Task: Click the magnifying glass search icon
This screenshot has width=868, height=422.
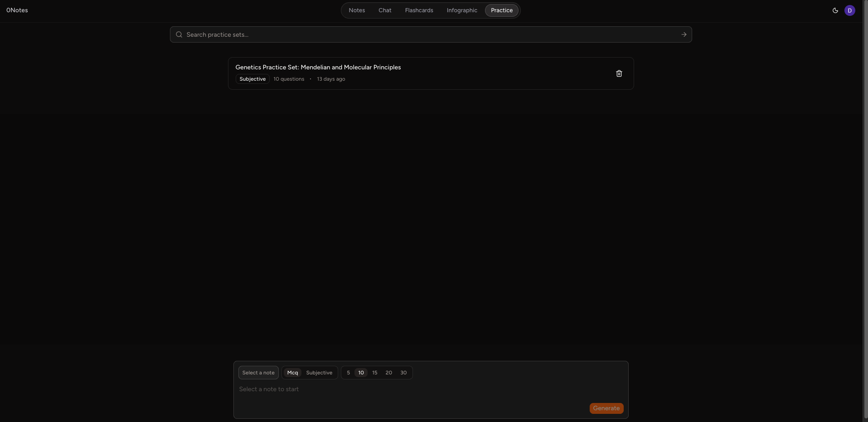Action: click(x=179, y=34)
